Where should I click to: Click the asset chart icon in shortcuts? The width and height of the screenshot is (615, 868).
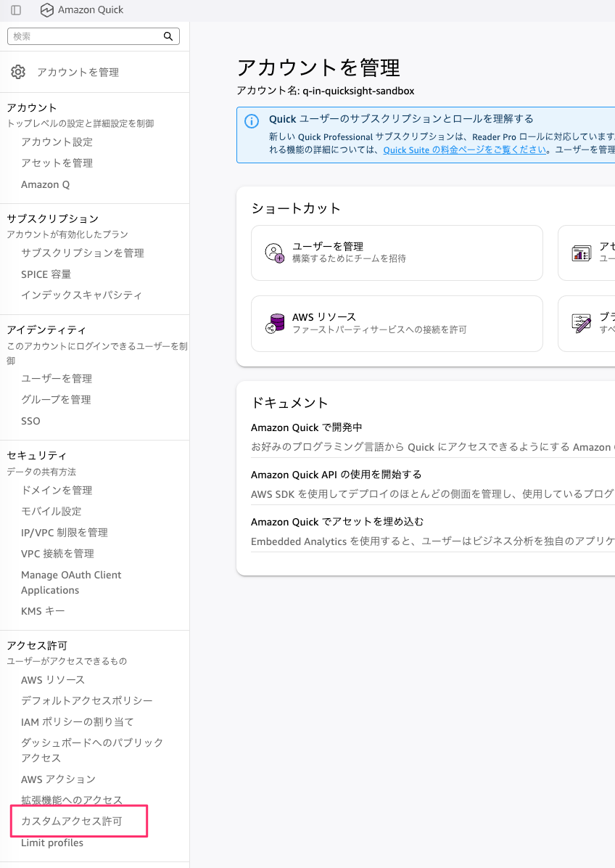(x=581, y=253)
